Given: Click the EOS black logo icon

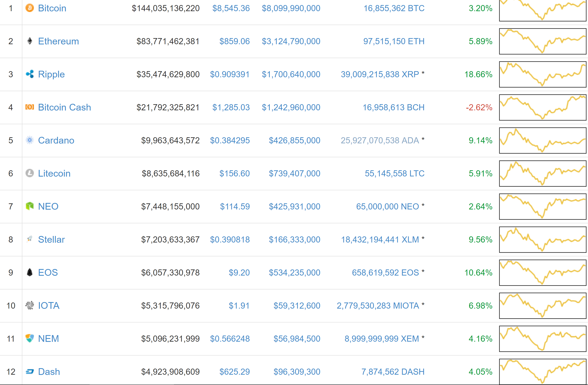Looking at the screenshot, I should pyautogui.click(x=30, y=272).
